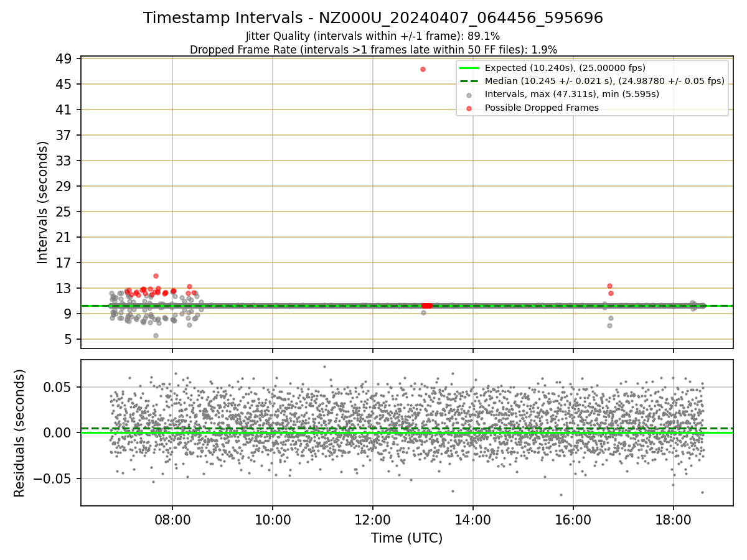Image resolution: width=747 pixels, height=560 pixels.
Task: Click the red dot marker in the legend
Action: coord(469,108)
